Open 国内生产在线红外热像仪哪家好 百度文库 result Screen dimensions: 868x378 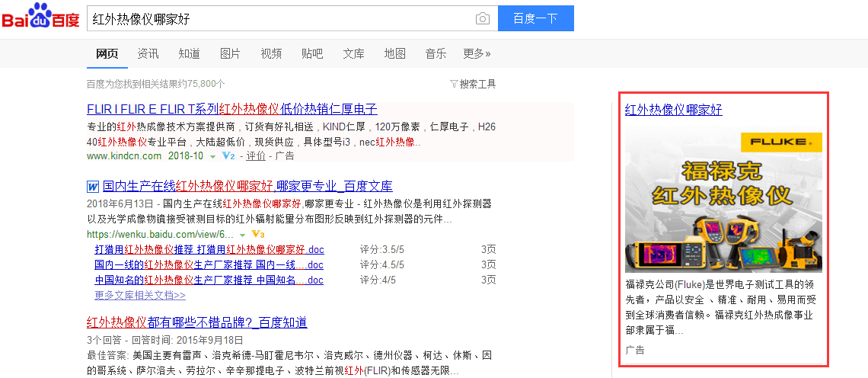point(247,186)
